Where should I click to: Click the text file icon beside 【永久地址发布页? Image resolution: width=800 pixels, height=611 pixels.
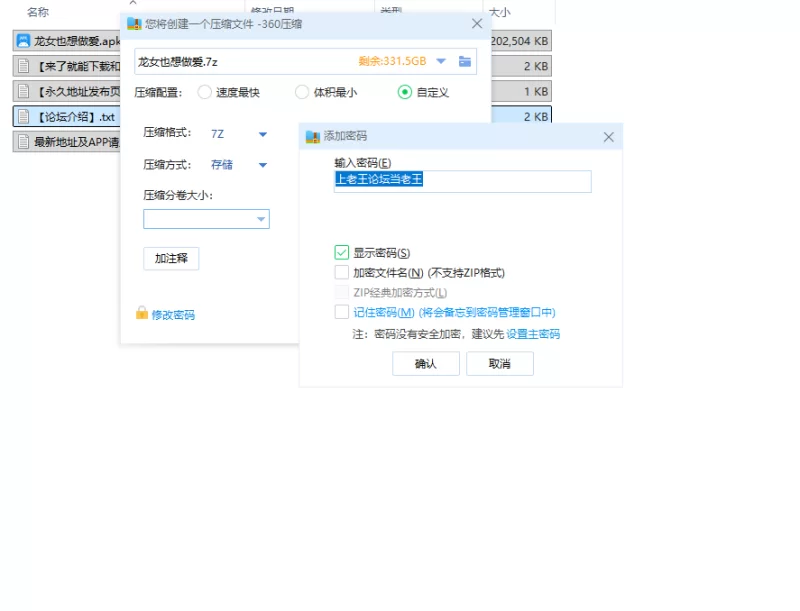click(23, 91)
